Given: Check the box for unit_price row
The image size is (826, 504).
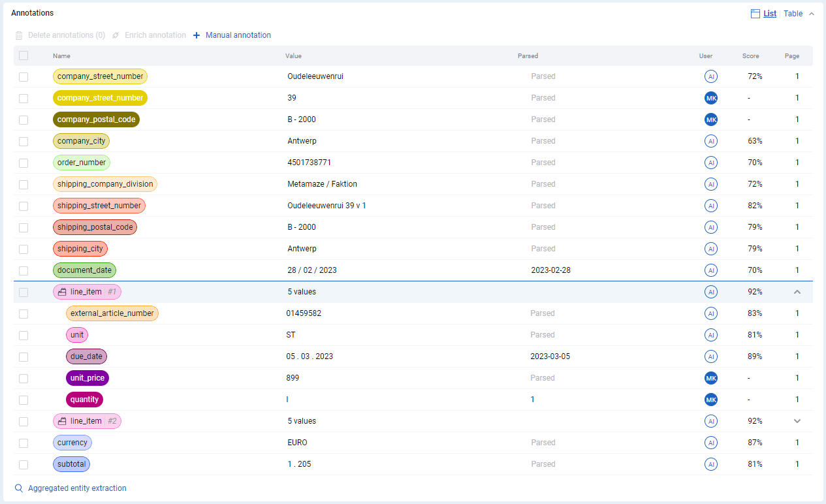Looking at the screenshot, I should [x=24, y=379].
